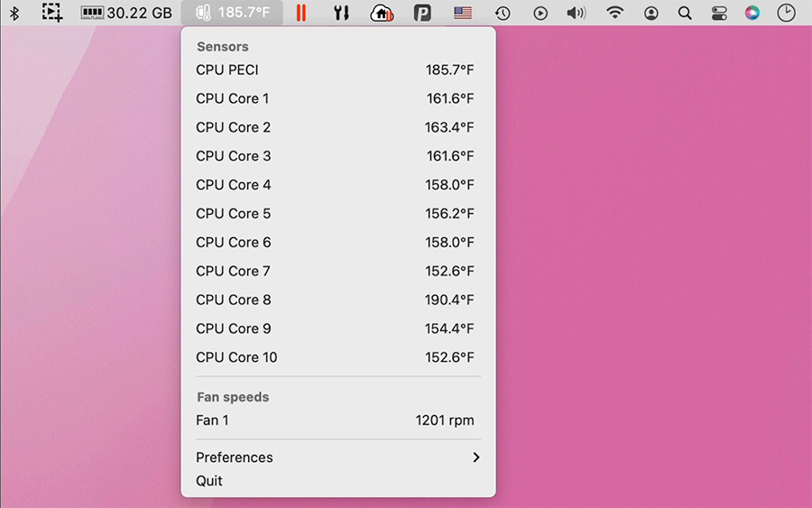Open the memory usage 30.22 GB indicator

click(x=126, y=14)
